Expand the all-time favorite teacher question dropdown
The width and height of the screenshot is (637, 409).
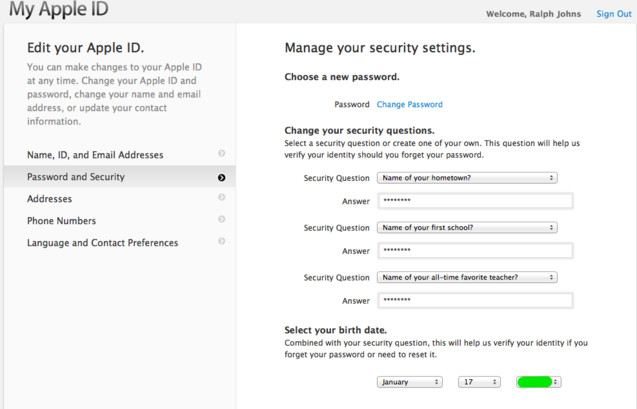466,278
